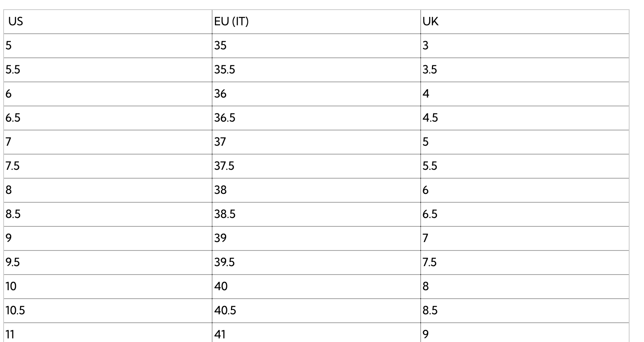
Task: Select the EU size 41 cell
Action: click(220, 334)
